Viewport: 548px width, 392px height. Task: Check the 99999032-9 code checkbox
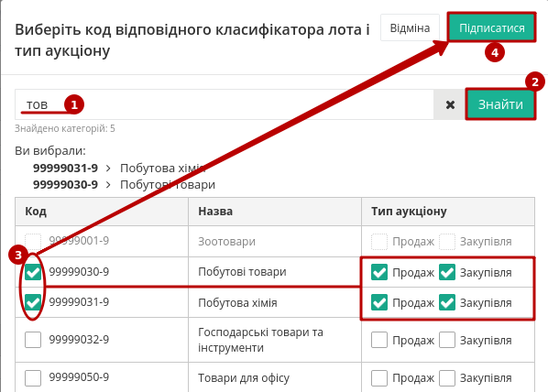pos(33,340)
